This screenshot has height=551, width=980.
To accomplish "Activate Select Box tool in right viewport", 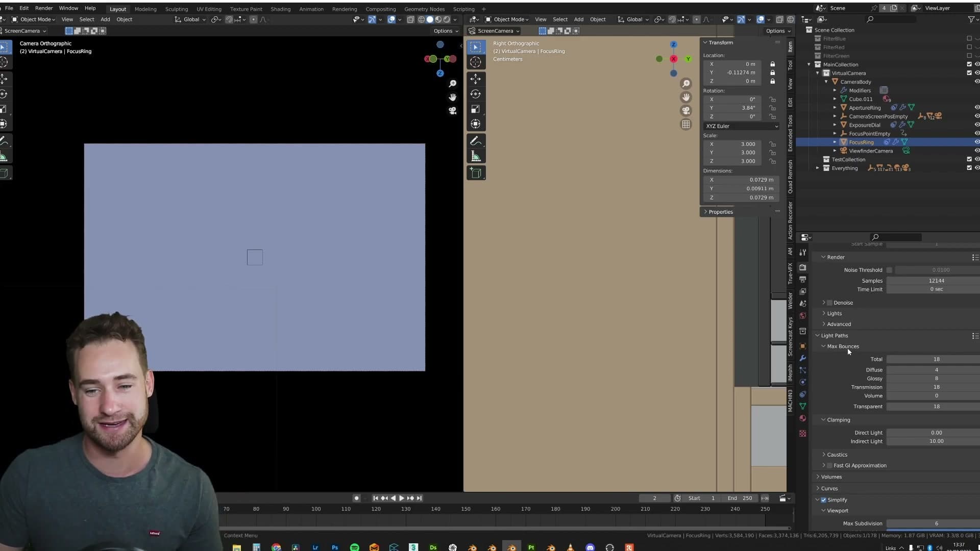I will click(x=476, y=47).
